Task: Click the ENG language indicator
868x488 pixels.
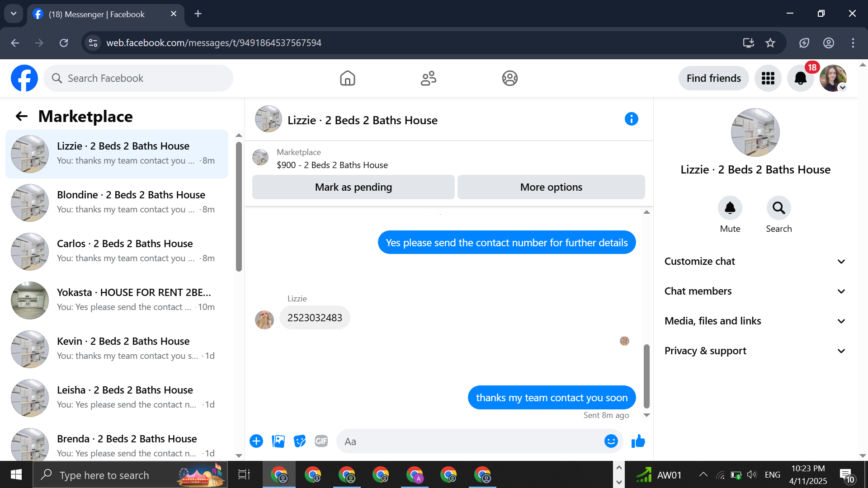Action: 772,474
